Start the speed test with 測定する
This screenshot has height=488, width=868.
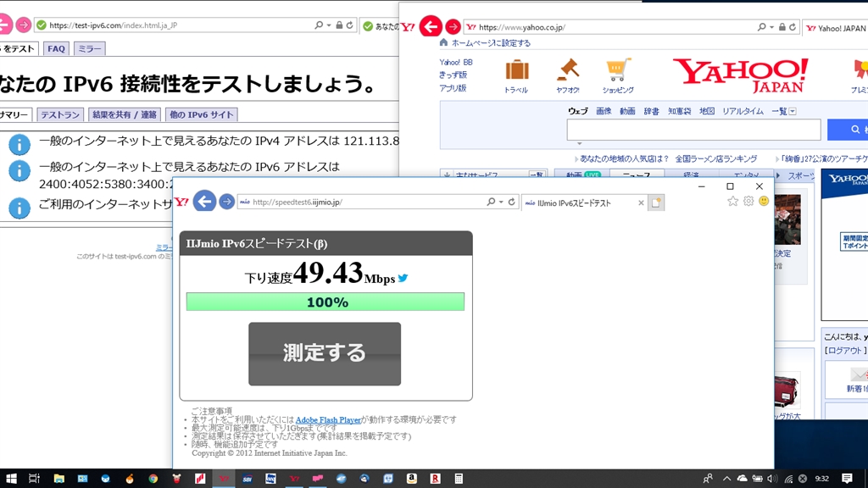325,353
